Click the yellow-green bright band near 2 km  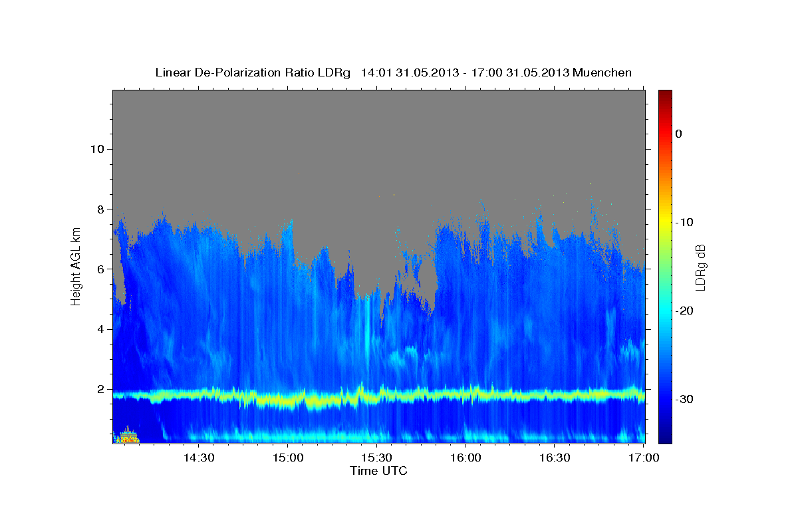pyautogui.click(x=378, y=396)
